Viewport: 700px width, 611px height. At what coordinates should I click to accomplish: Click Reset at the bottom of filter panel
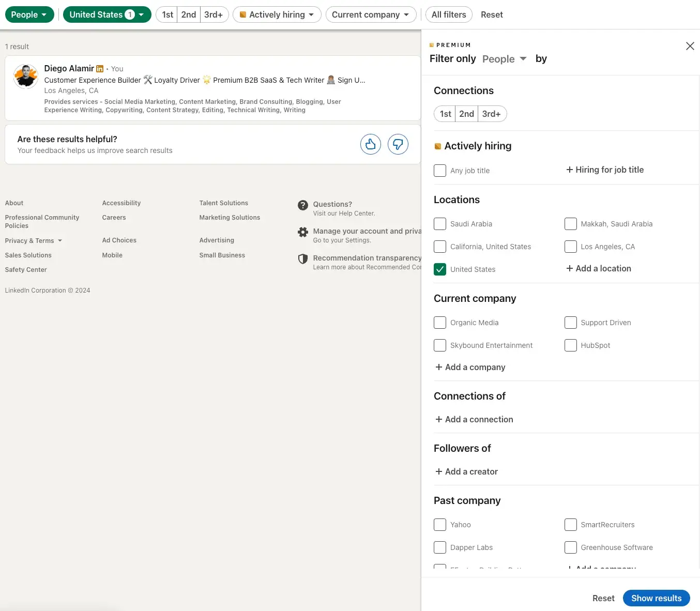(x=603, y=598)
